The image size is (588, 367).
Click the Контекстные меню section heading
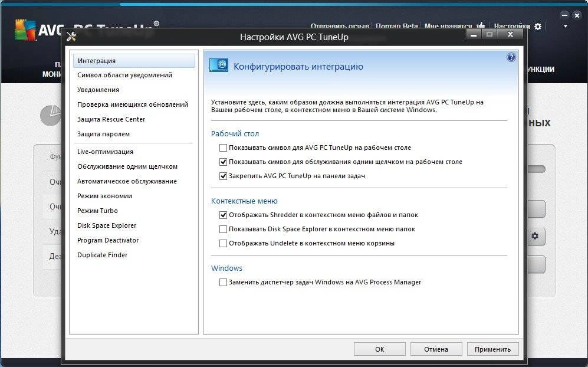(244, 201)
